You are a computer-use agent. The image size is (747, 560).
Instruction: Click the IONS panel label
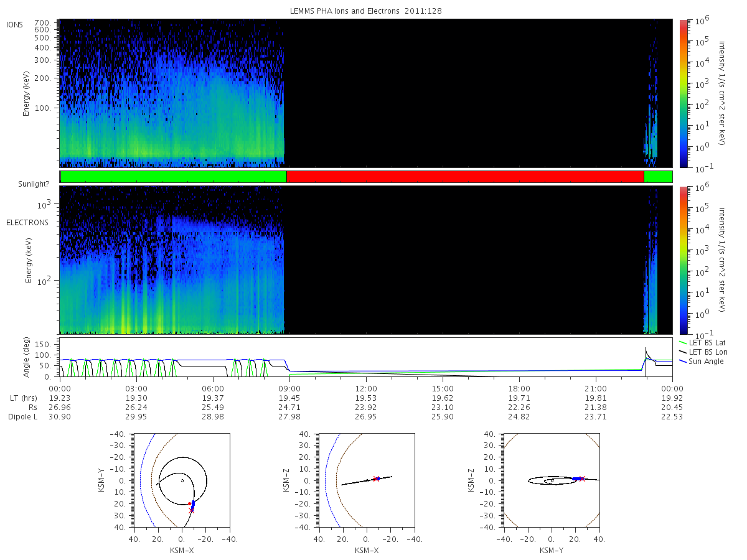(15, 24)
